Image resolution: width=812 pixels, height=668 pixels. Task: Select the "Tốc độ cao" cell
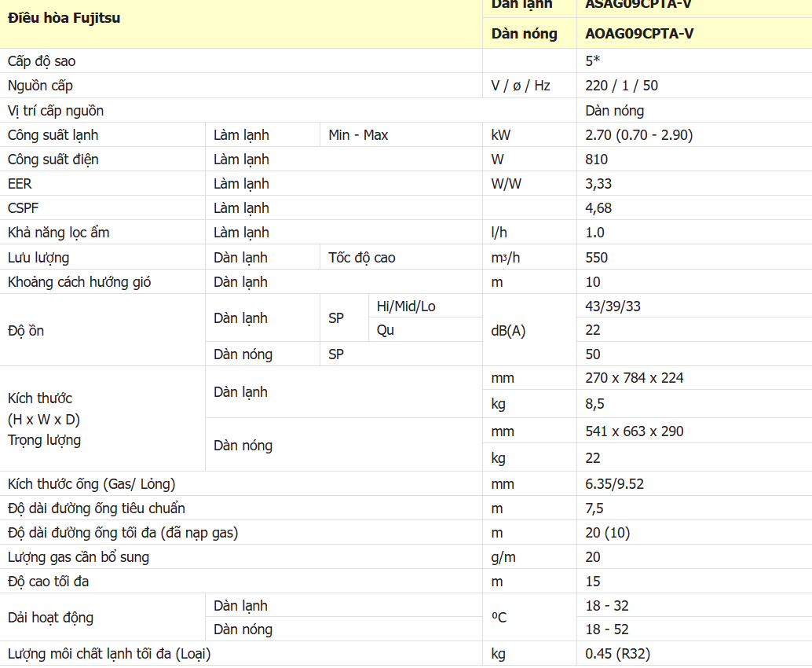point(362,258)
